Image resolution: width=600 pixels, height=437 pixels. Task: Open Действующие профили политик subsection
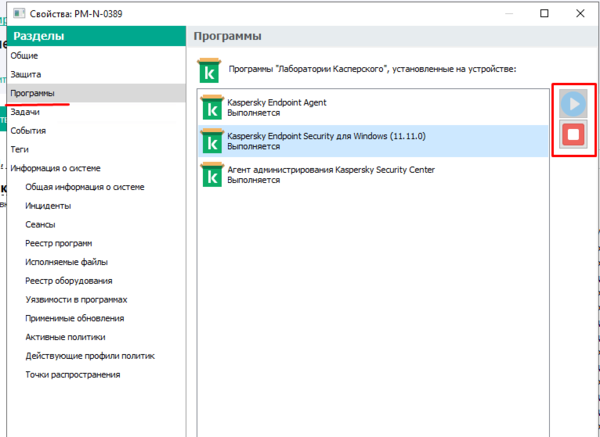click(90, 356)
